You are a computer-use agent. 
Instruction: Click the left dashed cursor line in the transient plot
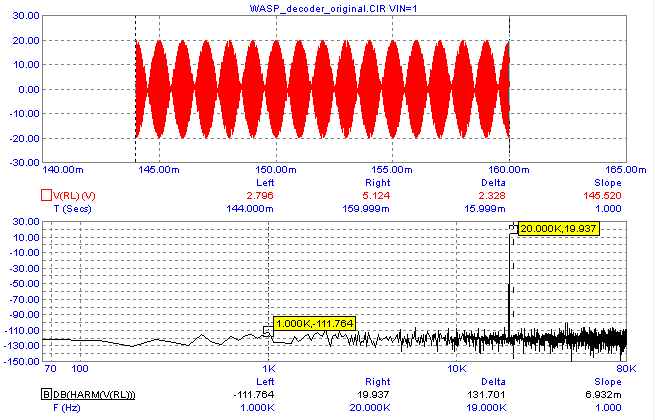point(135,89)
